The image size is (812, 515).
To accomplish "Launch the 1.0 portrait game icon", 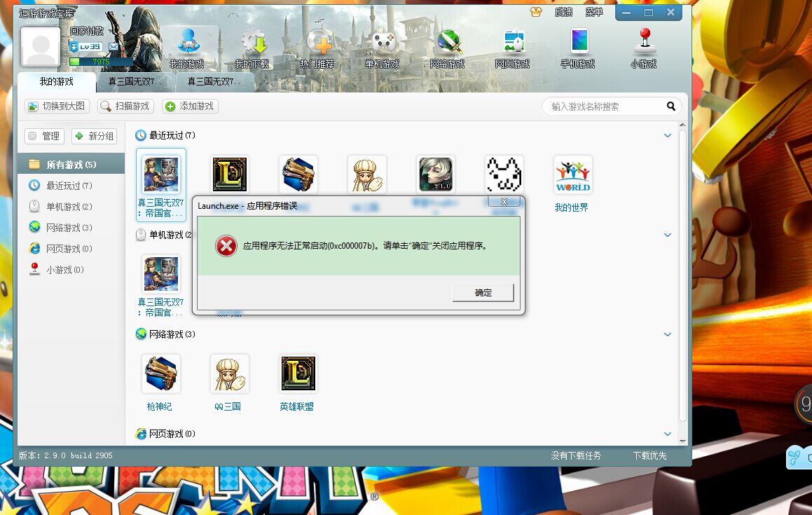I will pos(436,174).
